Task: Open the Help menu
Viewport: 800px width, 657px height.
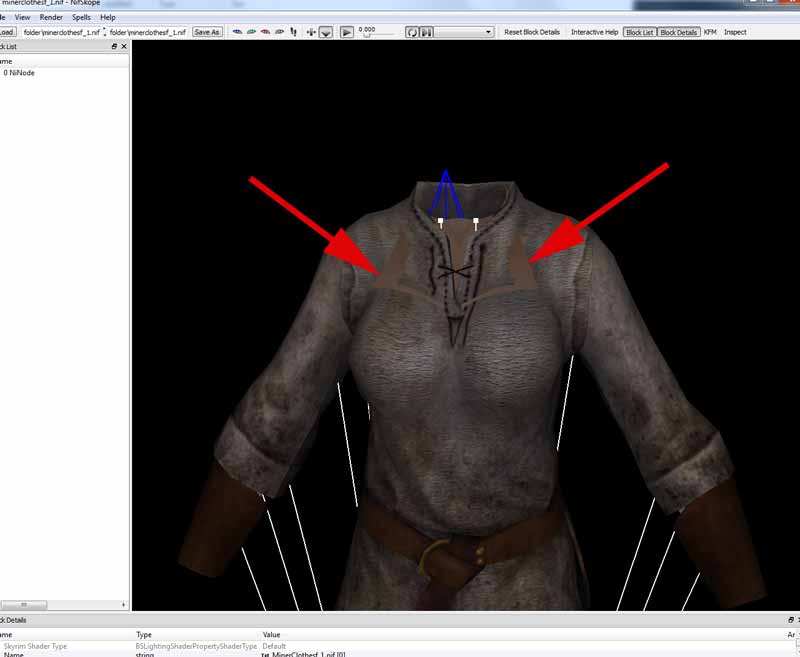Action: click(108, 17)
